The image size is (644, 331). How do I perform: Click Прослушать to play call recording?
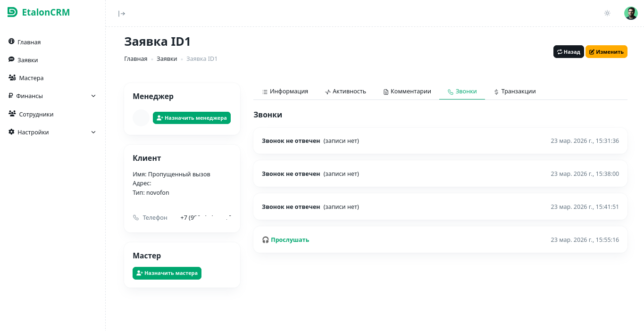[x=290, y=240]
